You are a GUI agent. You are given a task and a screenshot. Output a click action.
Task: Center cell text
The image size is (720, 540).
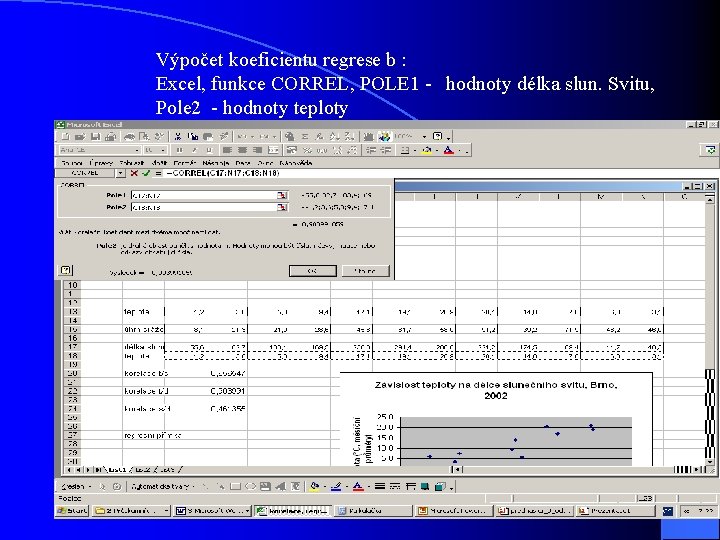pos(242,150)
